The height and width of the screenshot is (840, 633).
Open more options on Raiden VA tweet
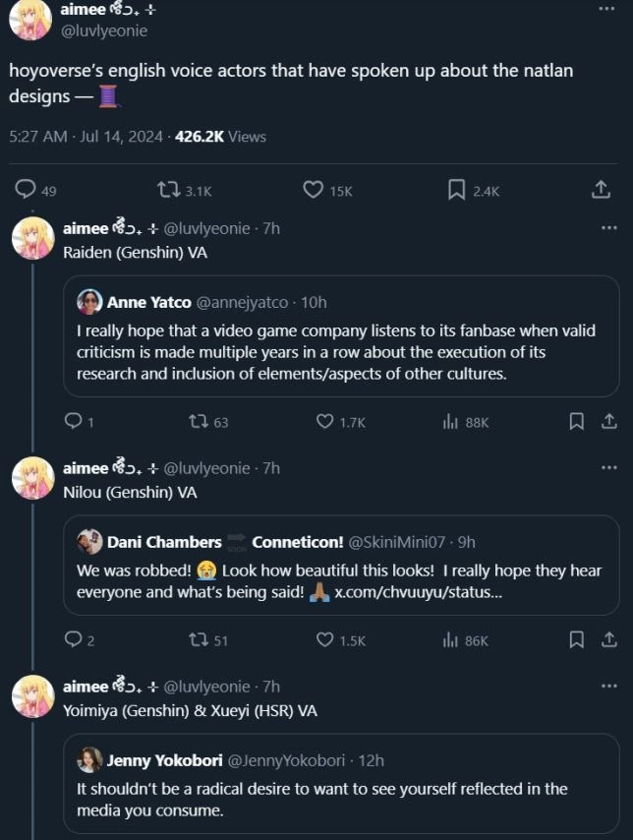pos(608,228)
